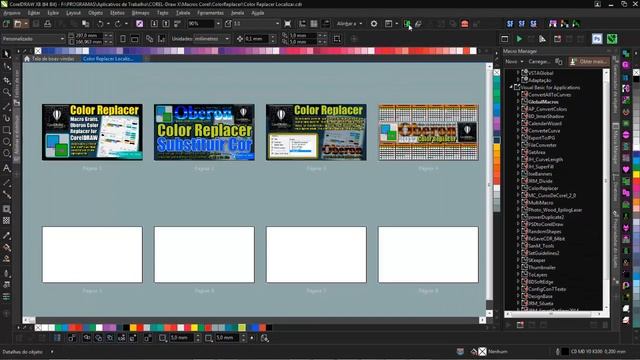This screenshot has width=640, height=360.
Task: Click the purple Search content icon
Action: (139, 24)
